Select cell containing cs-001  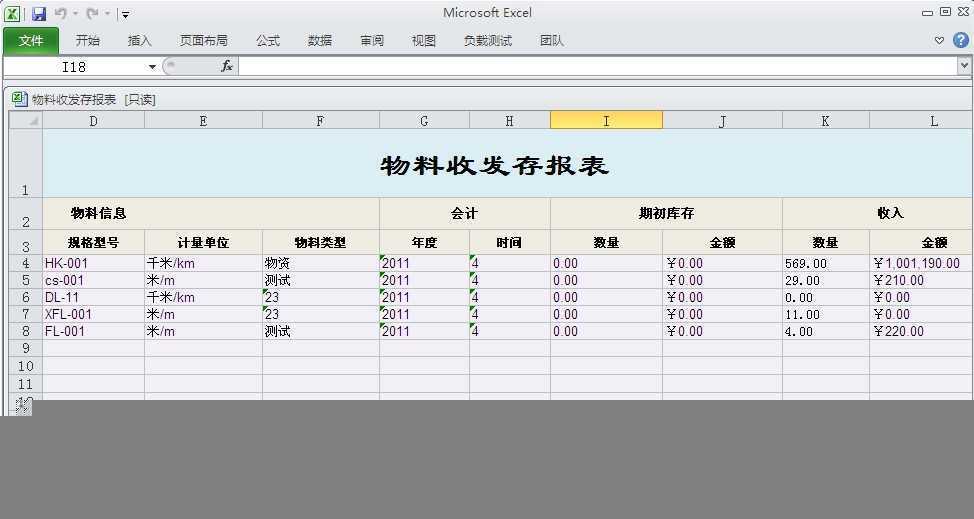click(x=94, y=281)
